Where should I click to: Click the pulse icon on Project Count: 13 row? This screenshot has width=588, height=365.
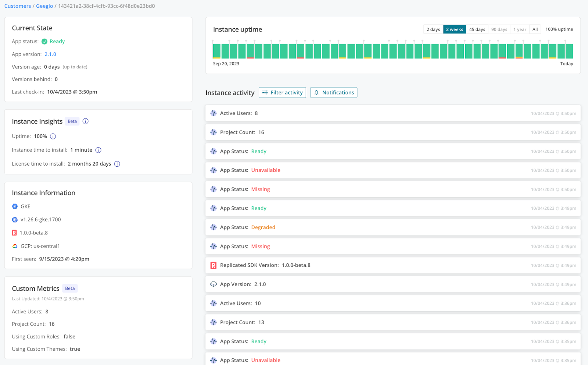coord(214,322)
